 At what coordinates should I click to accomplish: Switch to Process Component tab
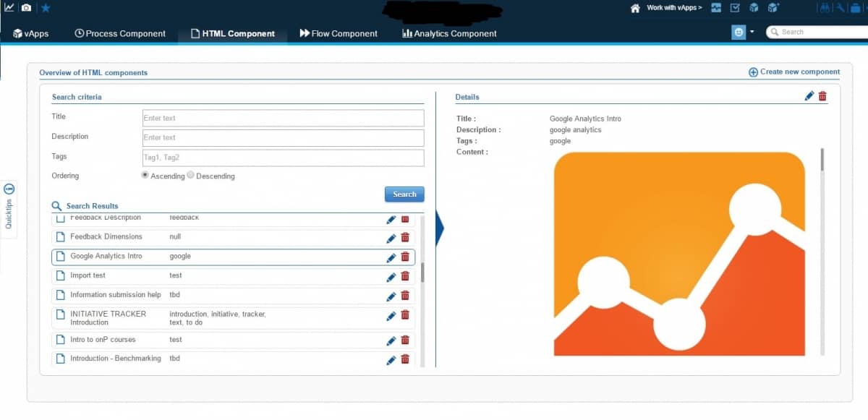click(x=120, y=33)
